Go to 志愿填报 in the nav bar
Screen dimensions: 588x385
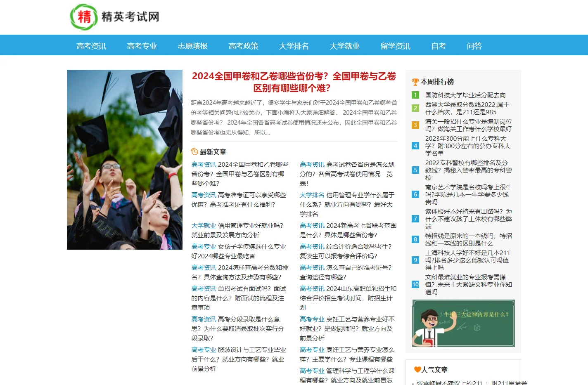click(193, 46)
